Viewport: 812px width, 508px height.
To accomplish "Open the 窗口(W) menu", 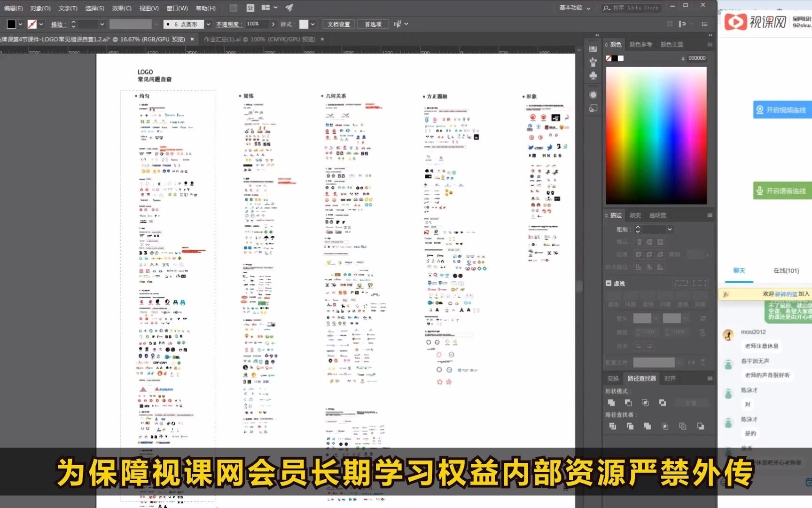I will (177, 8).
